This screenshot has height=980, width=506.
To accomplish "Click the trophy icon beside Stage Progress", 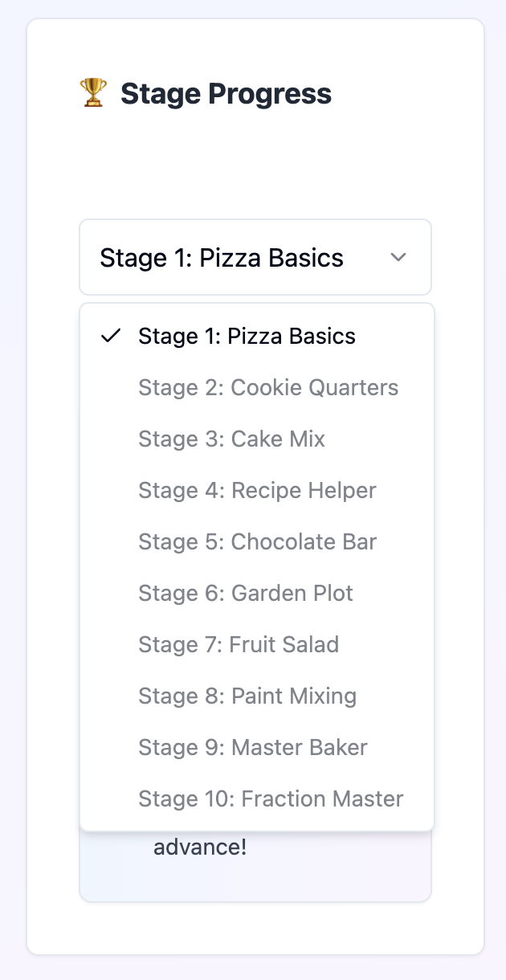I will (x=93, y=93).
